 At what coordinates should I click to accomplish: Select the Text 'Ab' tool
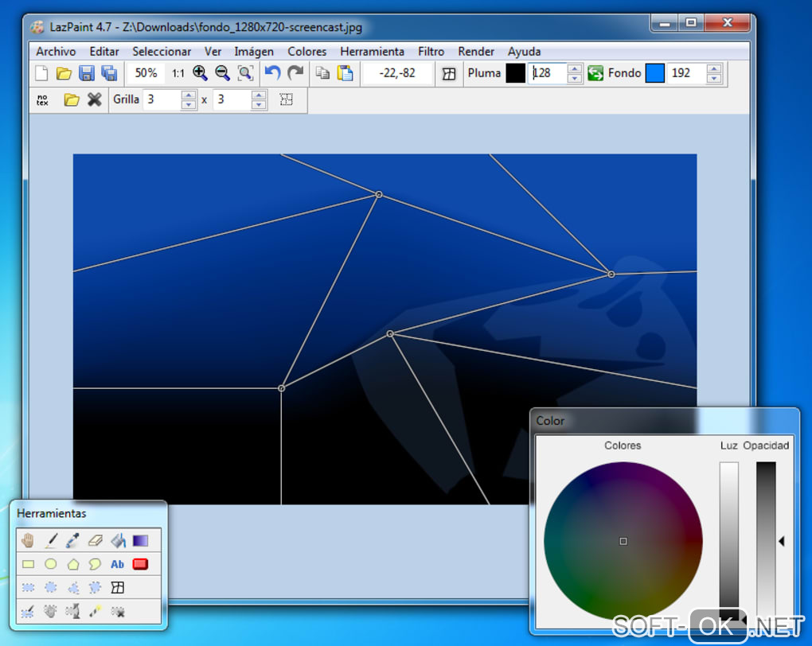pyautogui.click(x=118, y=564)
